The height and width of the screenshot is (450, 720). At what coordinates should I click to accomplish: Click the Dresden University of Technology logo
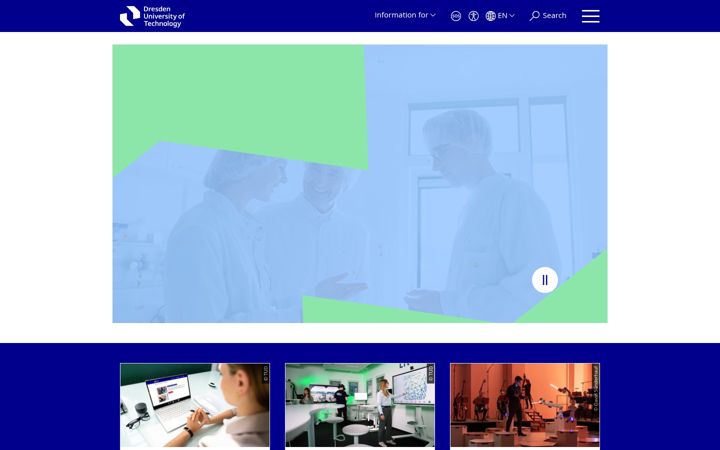tap(152, 16)
